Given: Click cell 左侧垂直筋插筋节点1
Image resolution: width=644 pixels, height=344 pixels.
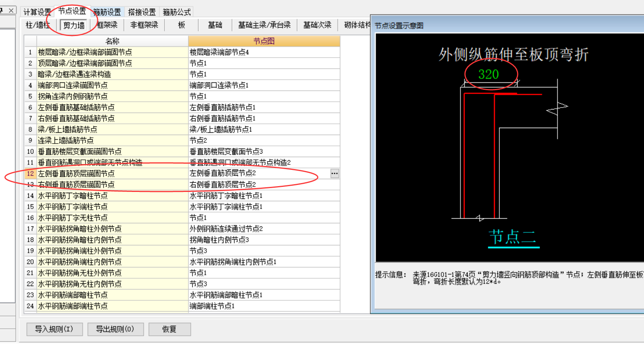Looking at the screenshot, I should [x=264, y=108].
